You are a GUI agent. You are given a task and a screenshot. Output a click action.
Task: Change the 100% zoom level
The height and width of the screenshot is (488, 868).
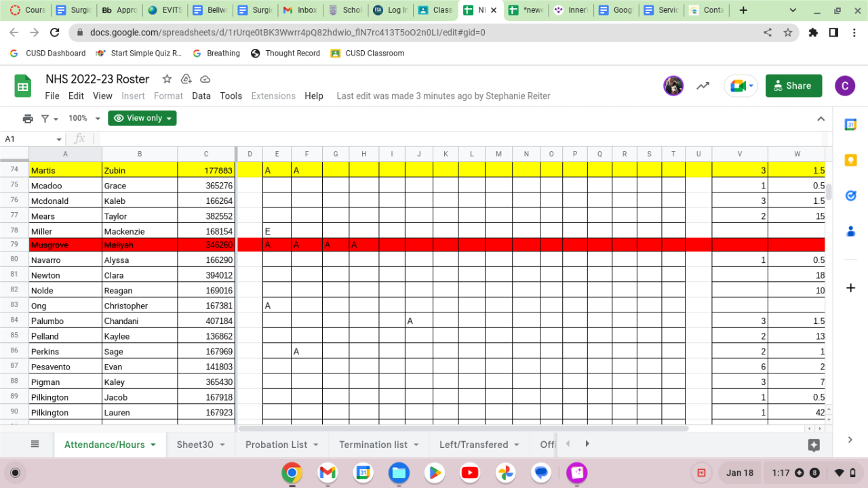click(x=85, y=119)
